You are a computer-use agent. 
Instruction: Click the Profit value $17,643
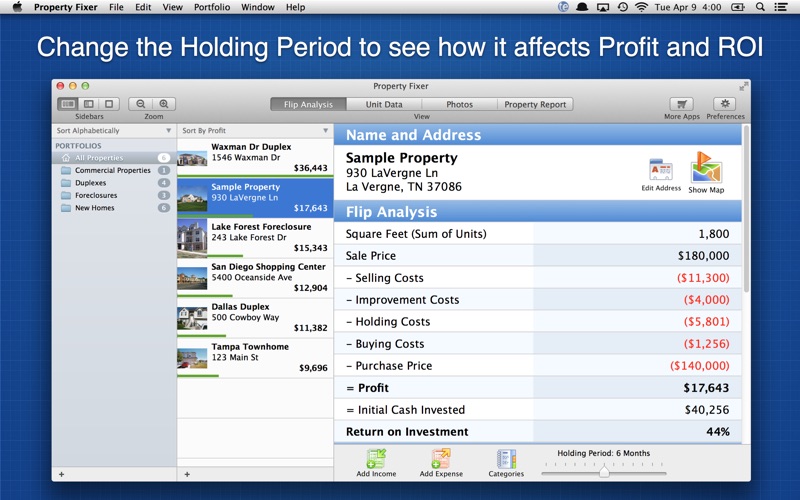coord(706,388)
